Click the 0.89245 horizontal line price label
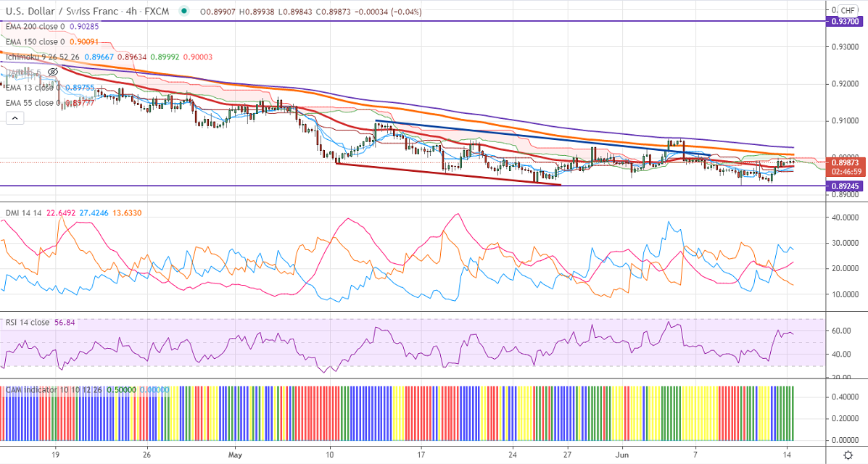This screenshot has width=868, height=464. point(846,186)
